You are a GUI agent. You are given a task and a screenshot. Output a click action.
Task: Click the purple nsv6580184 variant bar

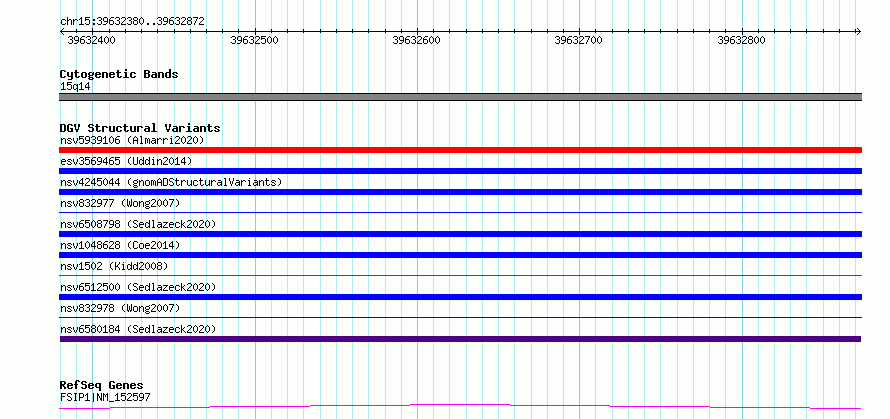[460, 339]
